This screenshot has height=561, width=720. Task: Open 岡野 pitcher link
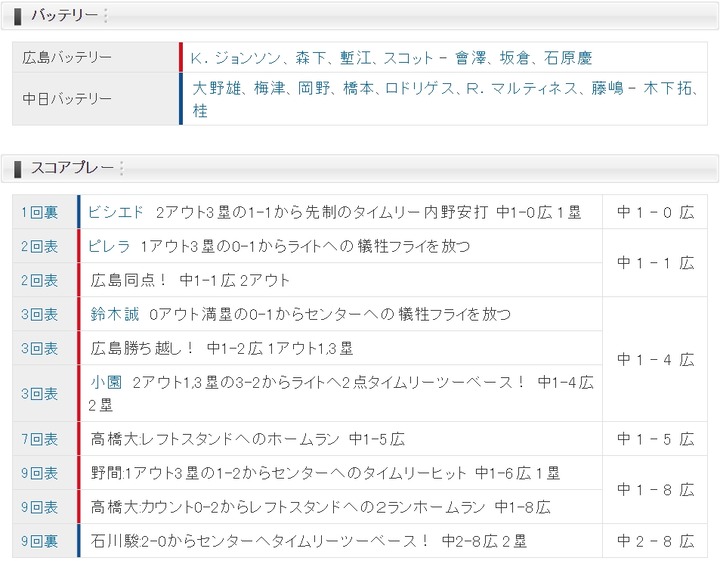coord(314,88)
